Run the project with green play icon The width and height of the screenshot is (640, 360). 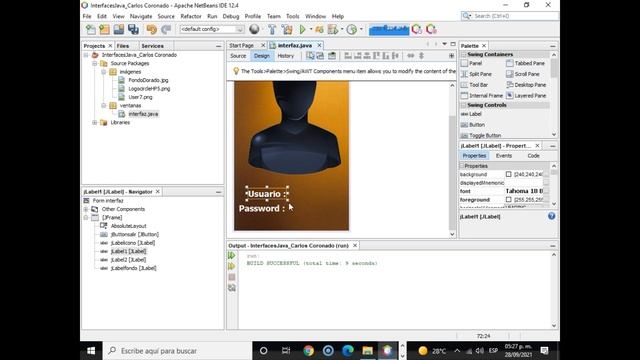click(302, 29)
